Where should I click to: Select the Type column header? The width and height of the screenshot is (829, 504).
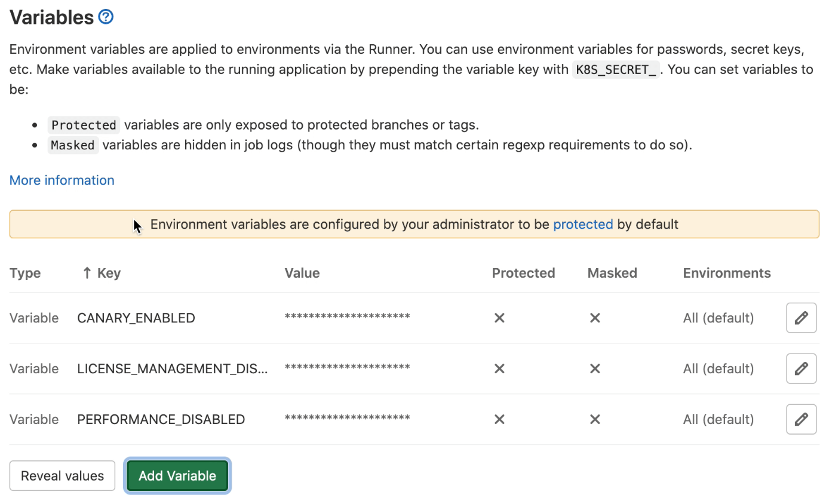pos(25,272)
